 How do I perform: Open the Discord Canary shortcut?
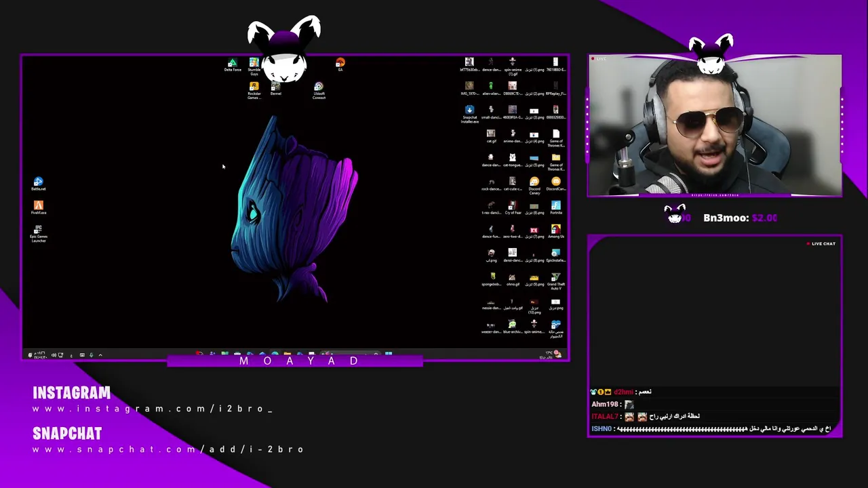point(534,185)
